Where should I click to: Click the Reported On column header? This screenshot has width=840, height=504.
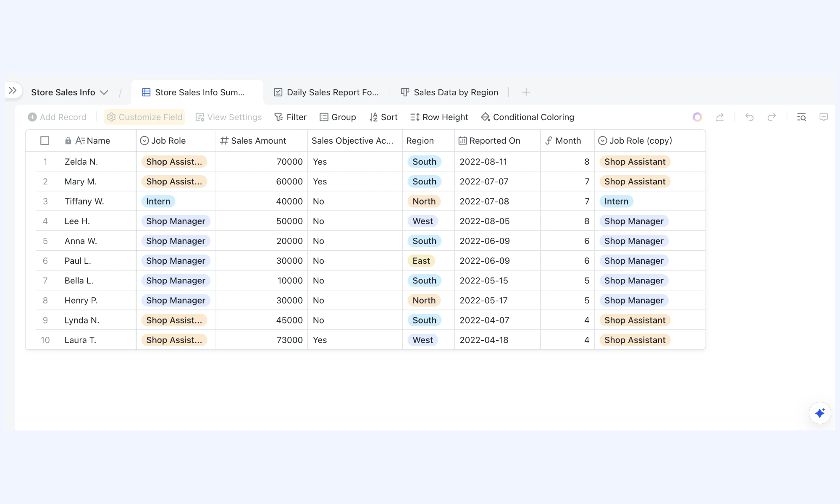[497, 141]
